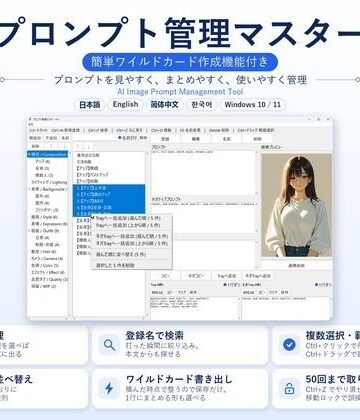Screen dimensions: 360x420
Task: Close the prompt manager app window
Action: (x=328, y=119)
